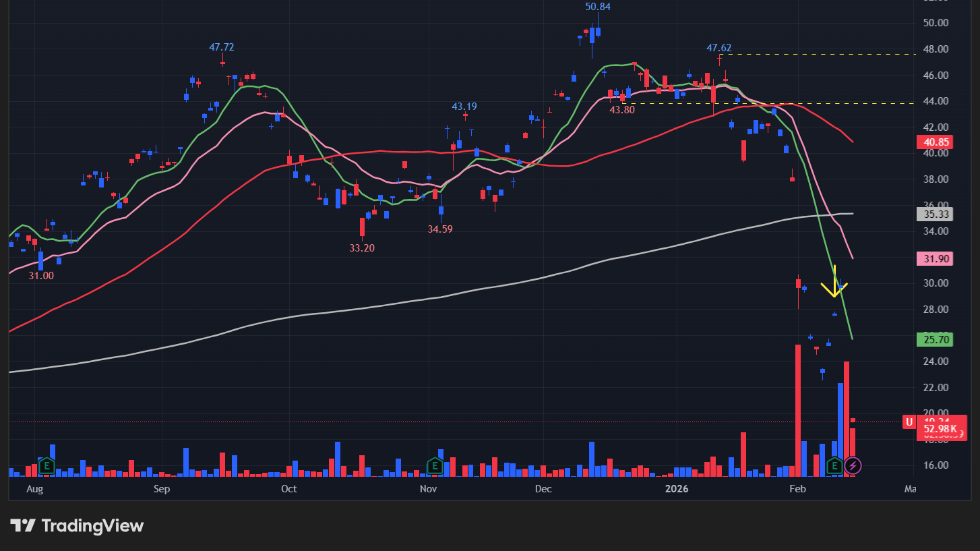Click the earnings "E" badge below November
Screen dimensions: 980x551
click(435, 465)
